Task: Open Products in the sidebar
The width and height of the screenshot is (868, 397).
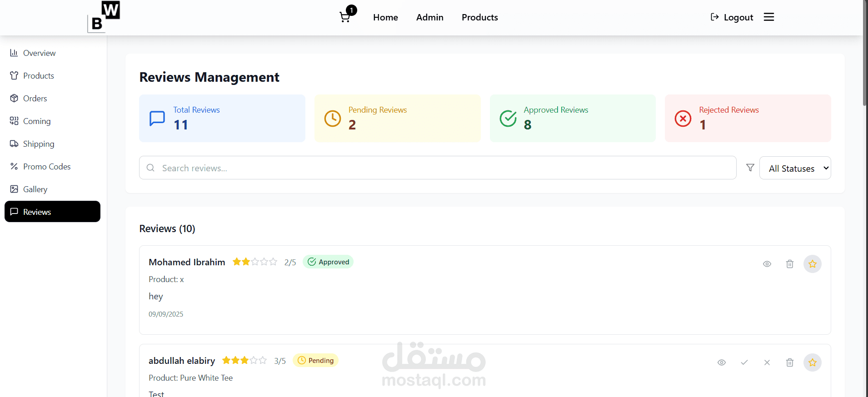Action: (52, 75)
